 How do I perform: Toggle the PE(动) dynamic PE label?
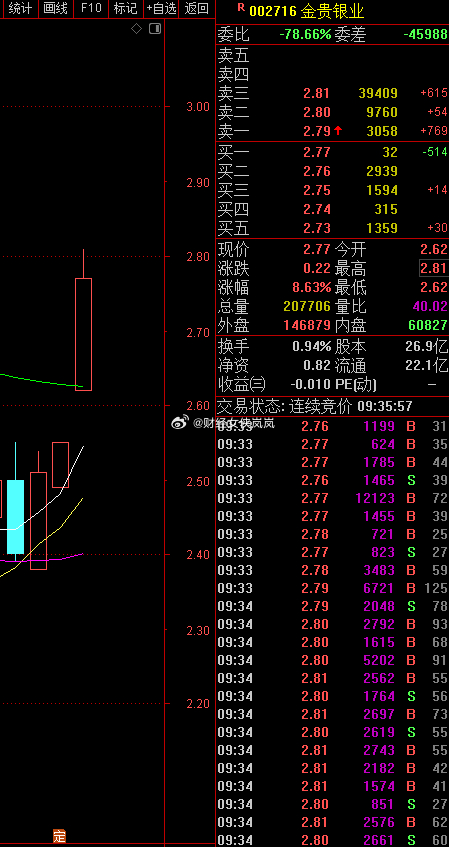click(x=355, y=385)
